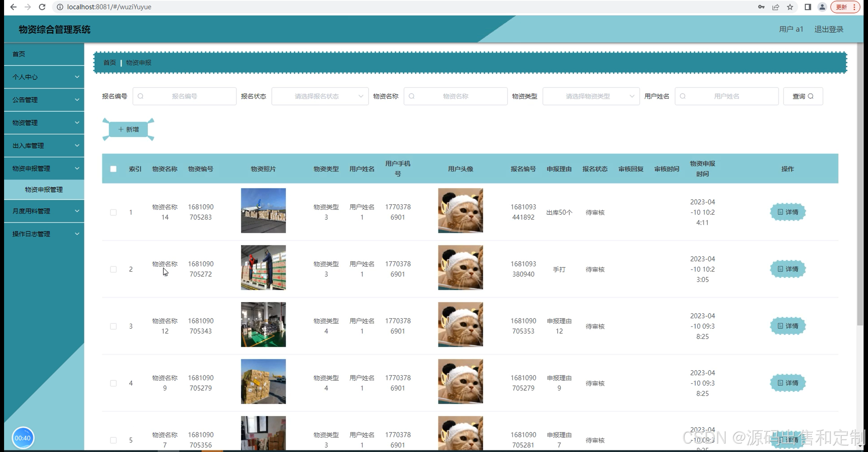Click 退出登录 to log out
This screenshot has height=452, width=868.
click(x=829, y=29)
